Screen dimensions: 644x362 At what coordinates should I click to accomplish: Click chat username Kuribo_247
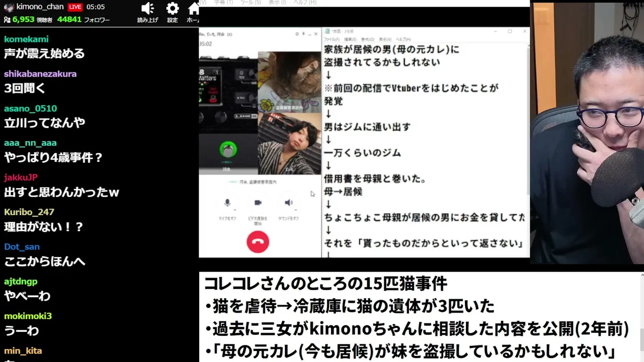(x=29, y=212)
